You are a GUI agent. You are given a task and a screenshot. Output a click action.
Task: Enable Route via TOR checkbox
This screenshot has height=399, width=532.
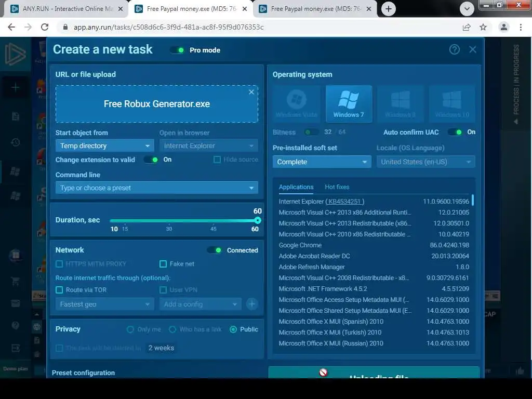pyautogui.click(x=59, y=290)
